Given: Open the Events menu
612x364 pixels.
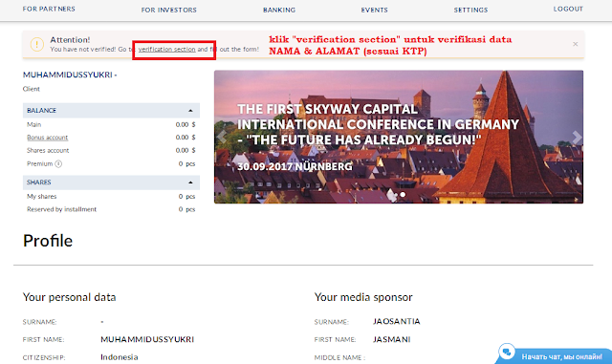Looking at the screenshot, I should point(374,10).
